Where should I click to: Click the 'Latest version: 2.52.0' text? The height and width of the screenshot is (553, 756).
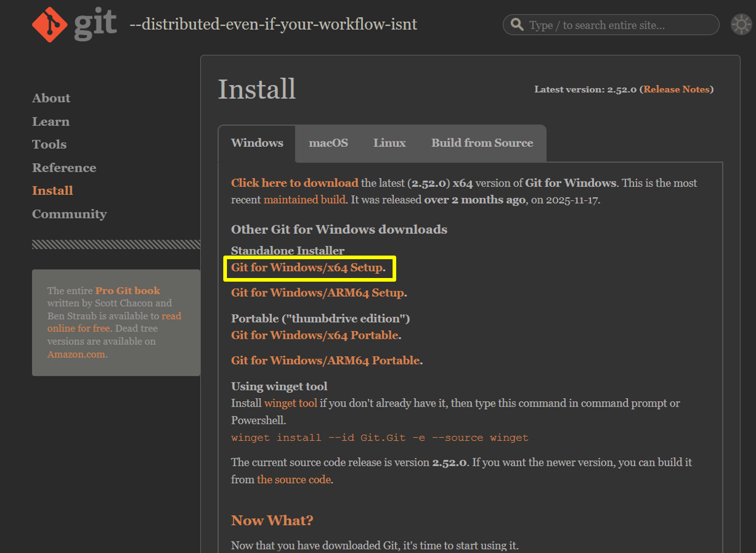585,89
